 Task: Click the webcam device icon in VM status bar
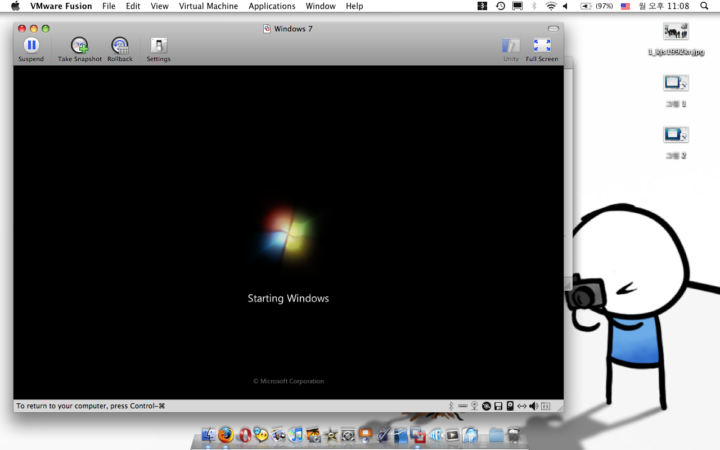[474, 406]
